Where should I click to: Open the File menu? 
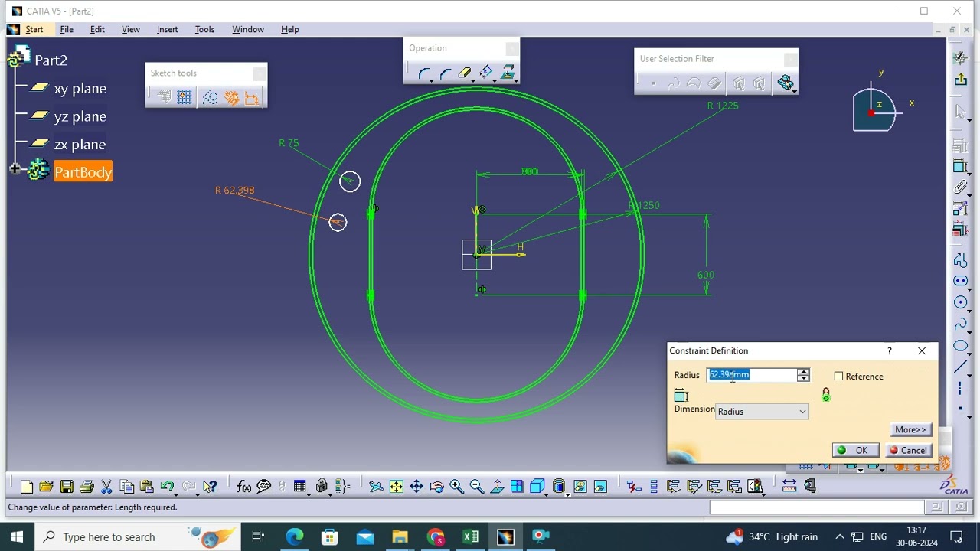tap(67, 29)
